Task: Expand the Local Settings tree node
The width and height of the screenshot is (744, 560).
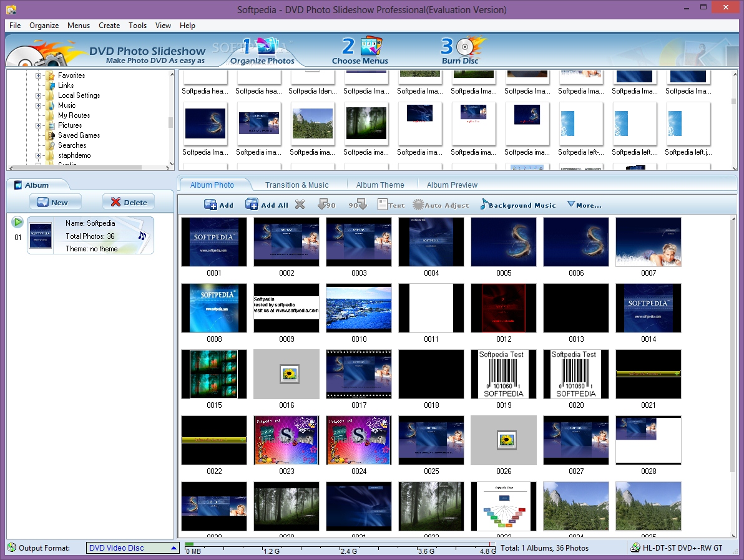Action: [x=39, y=95]
